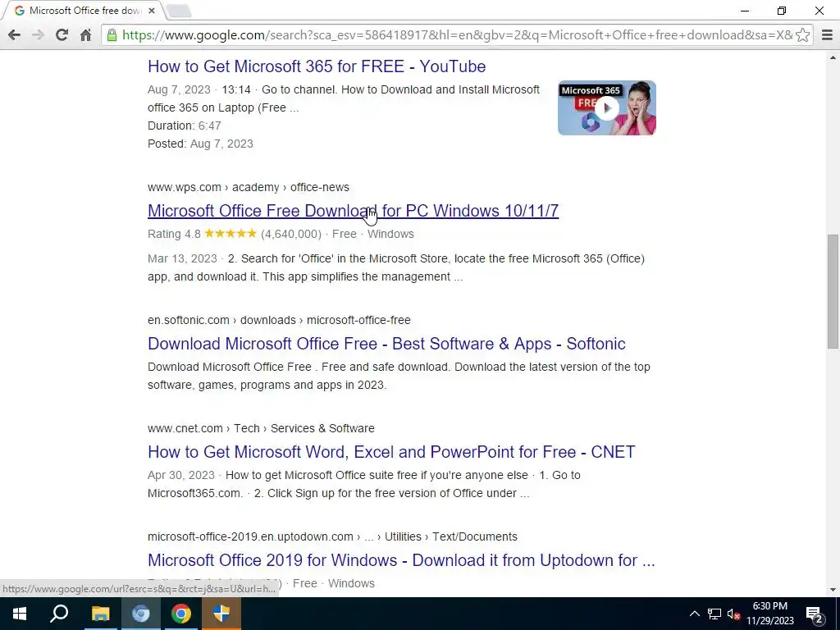Open the shield app on the taskbar

(221, 614)
